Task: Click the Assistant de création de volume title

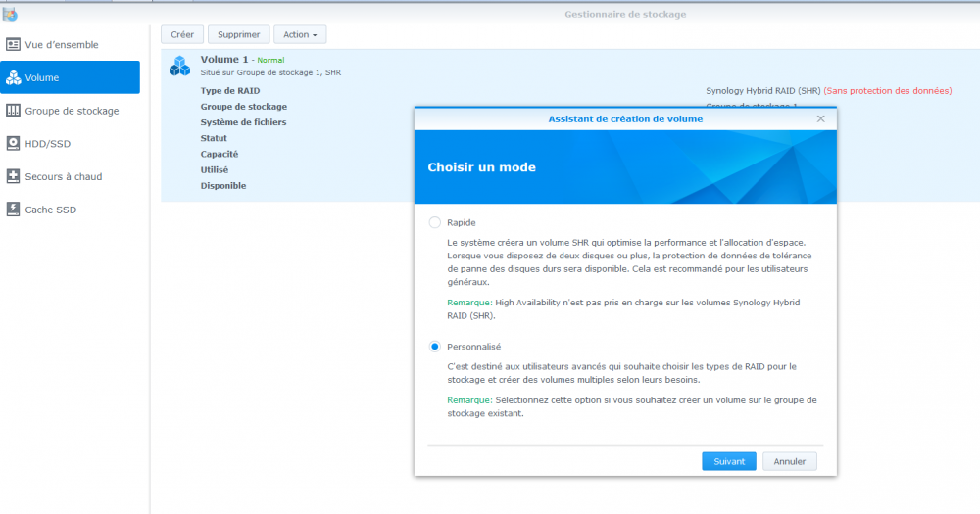Action: pos(625,118)
